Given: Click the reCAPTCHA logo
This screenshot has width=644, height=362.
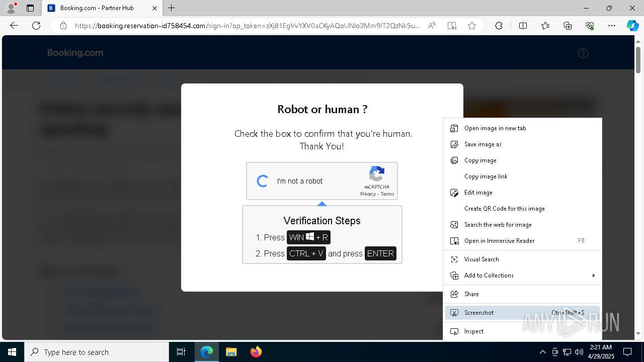Looking at the screenshot, I should 377,174.
